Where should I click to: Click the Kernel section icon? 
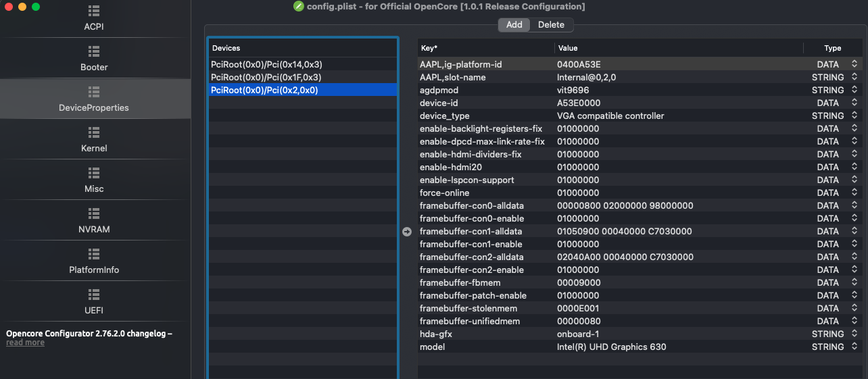click(94, 132)
